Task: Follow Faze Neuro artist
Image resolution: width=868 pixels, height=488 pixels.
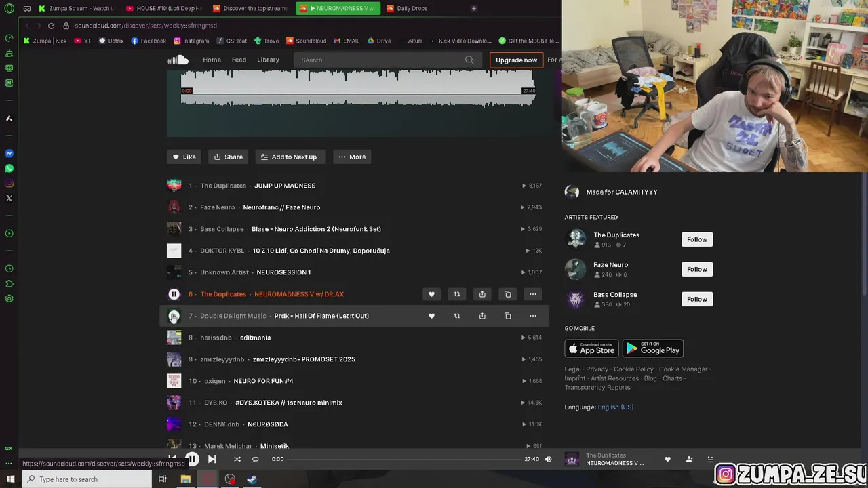Action: 696,269
